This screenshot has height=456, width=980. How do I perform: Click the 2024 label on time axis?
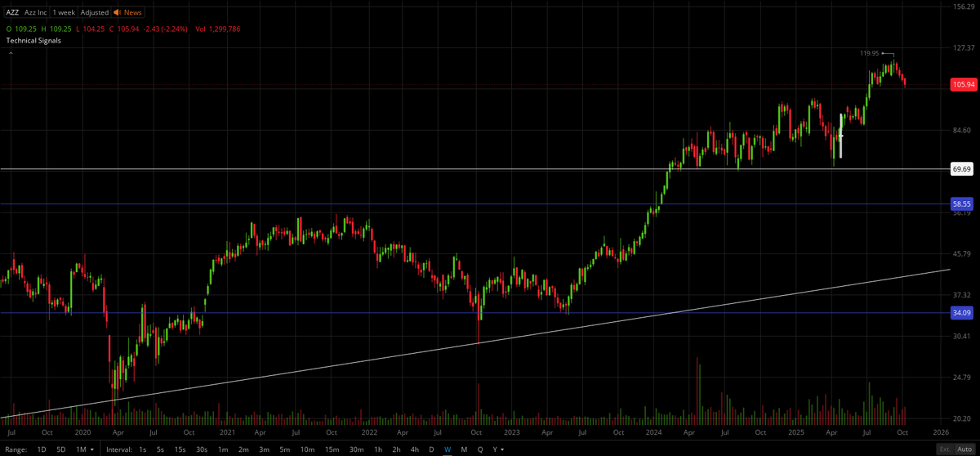(x=653, y=431)
